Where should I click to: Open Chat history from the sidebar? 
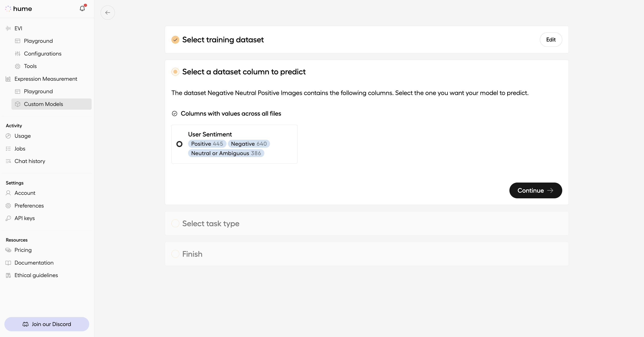(30, 161)
